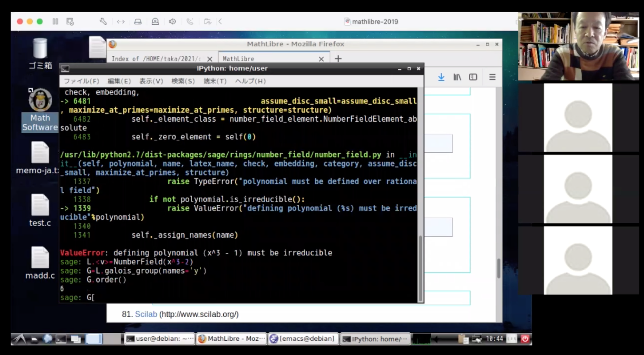Launch terminal from taskbar launcher
Viewport: 644px width, 355px height.
61,339
